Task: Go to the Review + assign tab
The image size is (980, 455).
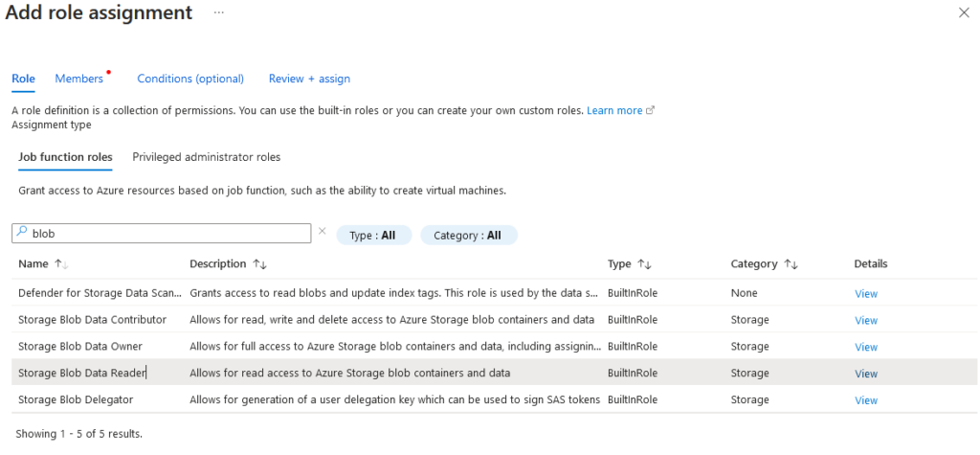Action: [x=309, y=79]
